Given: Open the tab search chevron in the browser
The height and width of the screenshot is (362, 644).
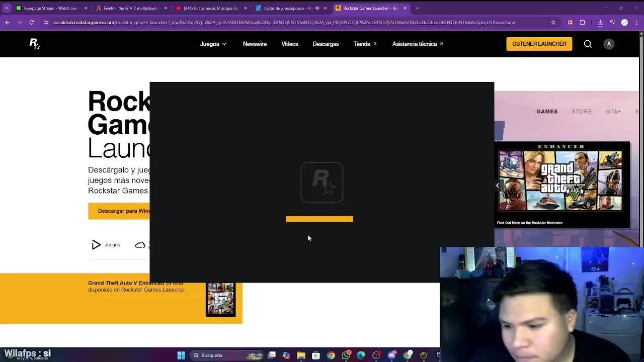Looking at the screenshot, I should click(x=7, y=8).
